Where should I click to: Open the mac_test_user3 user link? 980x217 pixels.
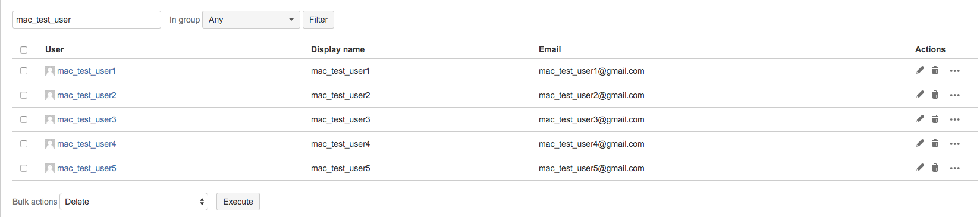[87, 119]
